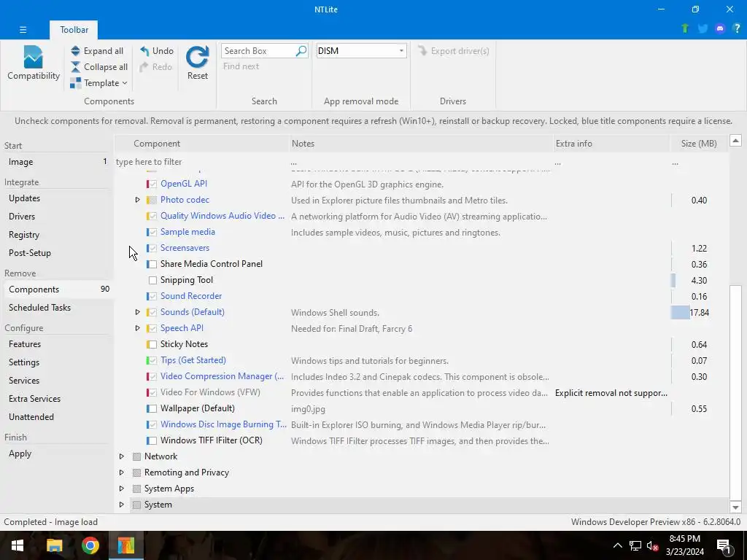Select the Toolbar tab
The height and width of the screenshot is (560, 747).
(x=74, y=29)
